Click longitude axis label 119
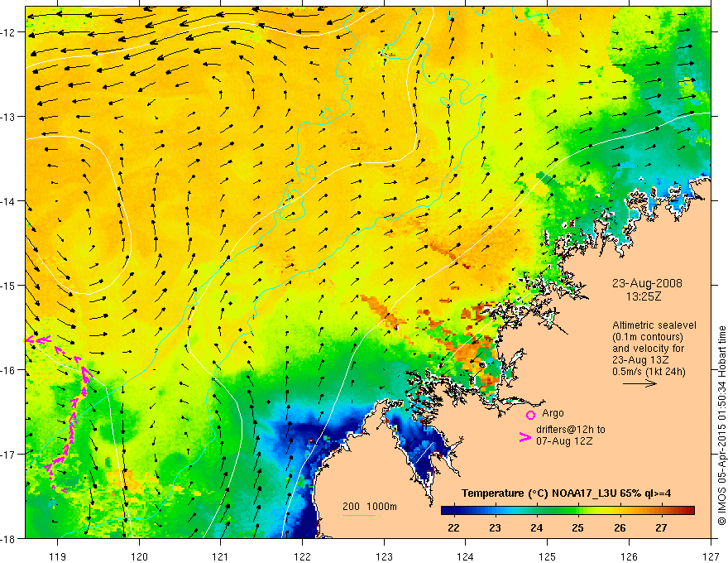This screenshot has width=728, height=563. click(x=58, y=556)
